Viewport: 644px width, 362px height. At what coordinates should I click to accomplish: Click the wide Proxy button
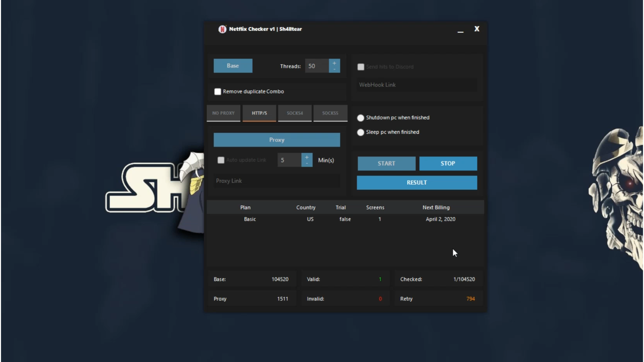click(277, 140)
